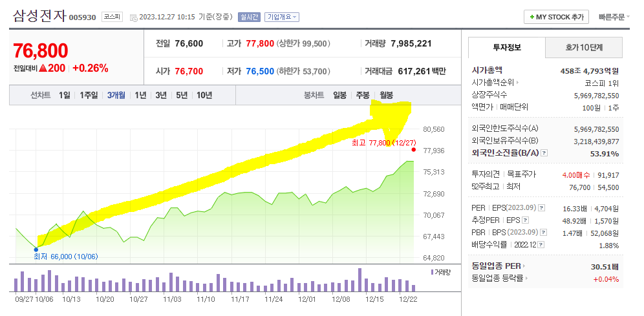Click the 최저 66,000 (10/06) chart label
Screen dimensions: 644x316
66,257
